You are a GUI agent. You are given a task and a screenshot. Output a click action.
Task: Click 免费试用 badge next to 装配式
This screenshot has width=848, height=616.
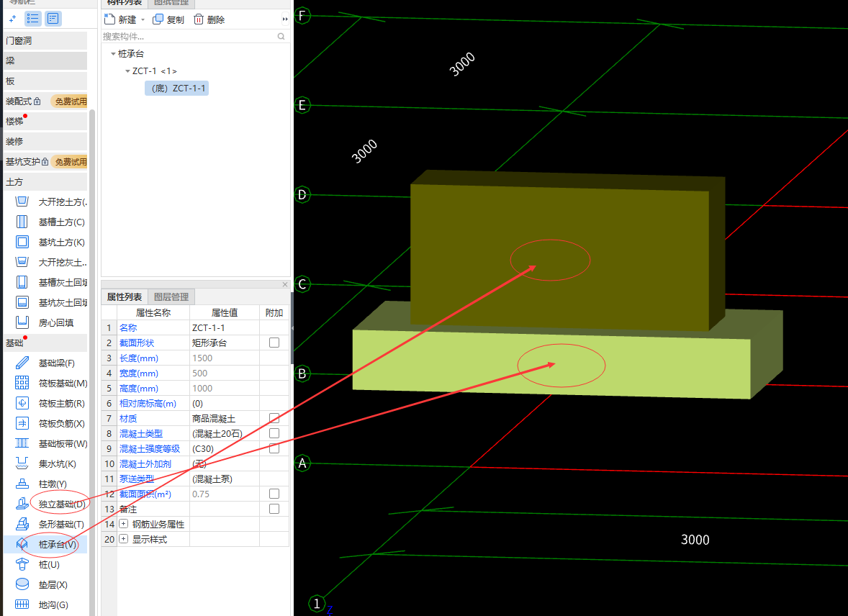click(x=68, y=101)
